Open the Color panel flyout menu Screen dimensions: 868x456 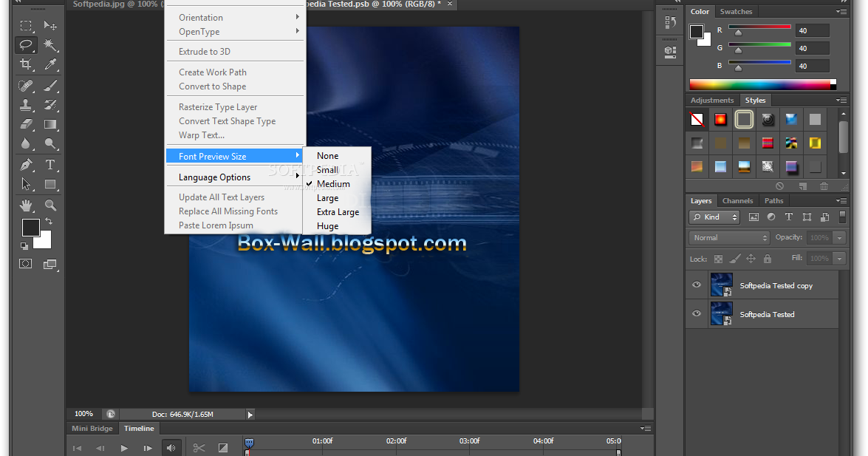[841, 12]
